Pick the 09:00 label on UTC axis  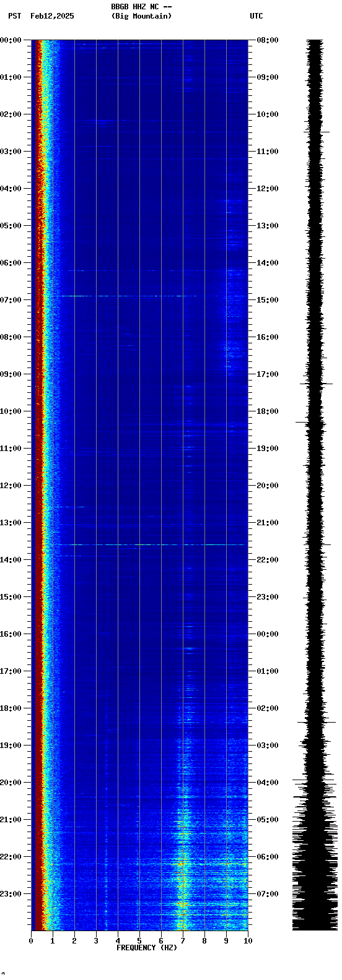pos(268,77)
